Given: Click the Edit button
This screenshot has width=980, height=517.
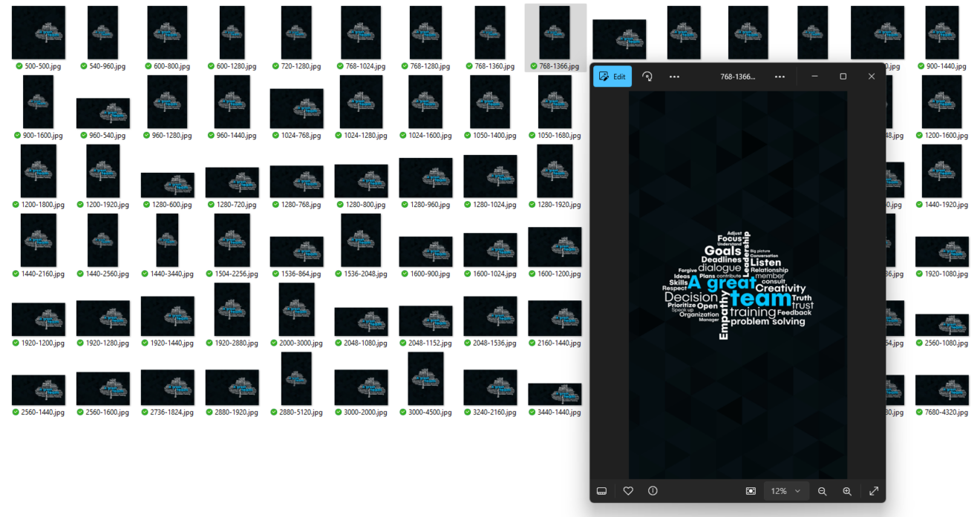Looking at the screenshot, I should [x=612, y=76].
